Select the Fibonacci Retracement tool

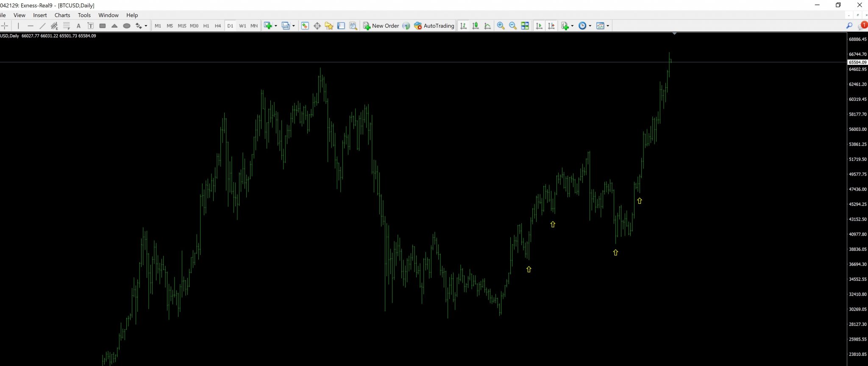(67, 26)
